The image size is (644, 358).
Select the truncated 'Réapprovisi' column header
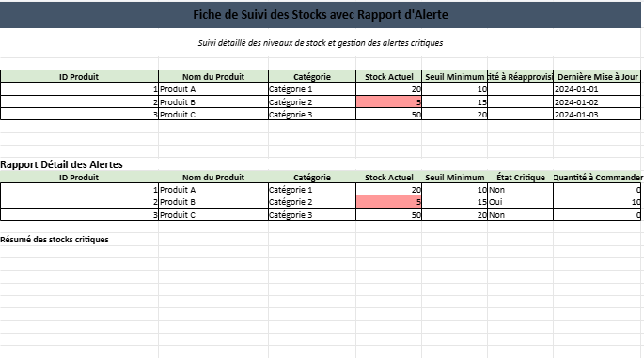521,77
